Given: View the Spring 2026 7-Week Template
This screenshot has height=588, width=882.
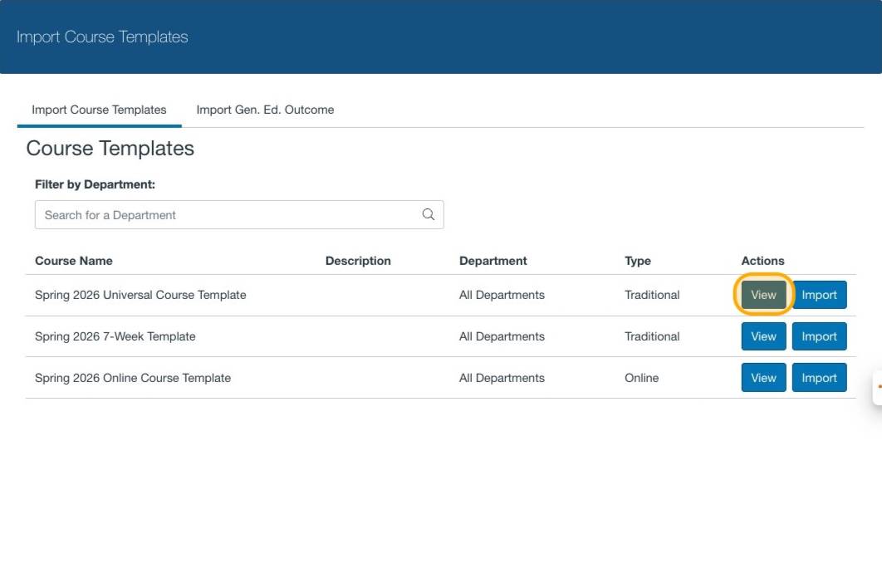Looking at the screenshot, I should point(763,336).
